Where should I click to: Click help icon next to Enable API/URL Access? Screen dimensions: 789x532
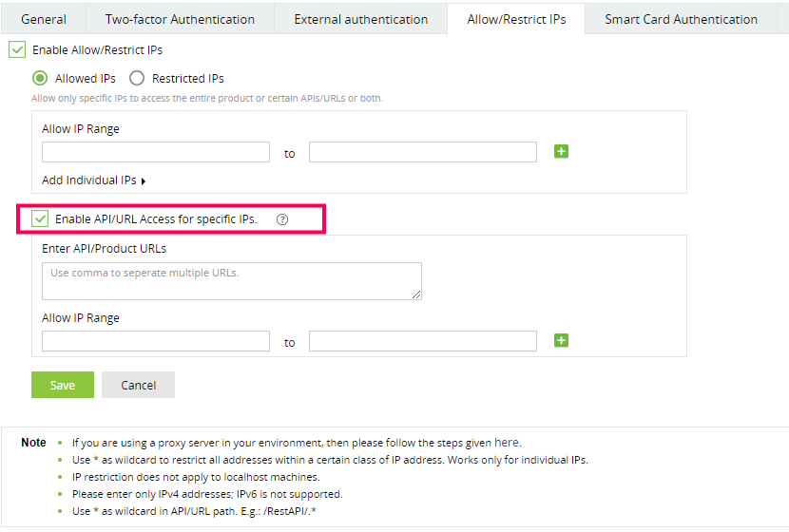click(x=281, y=219)
